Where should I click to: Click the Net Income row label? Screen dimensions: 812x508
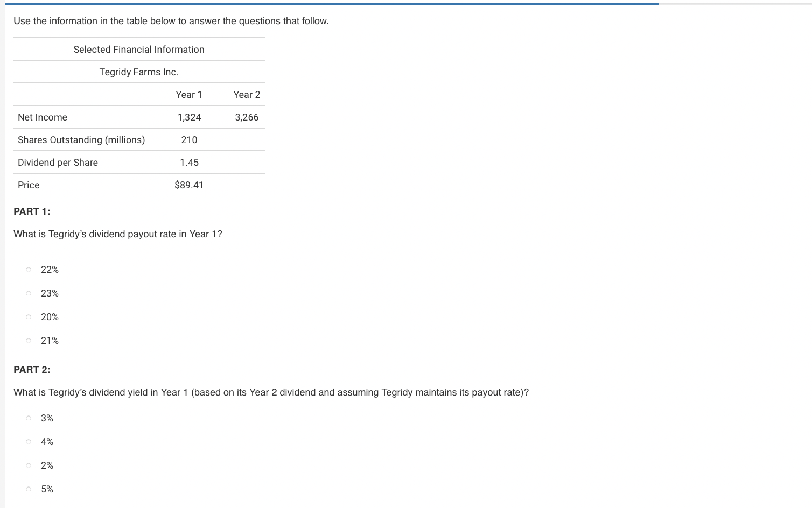[x=43, y=117]
